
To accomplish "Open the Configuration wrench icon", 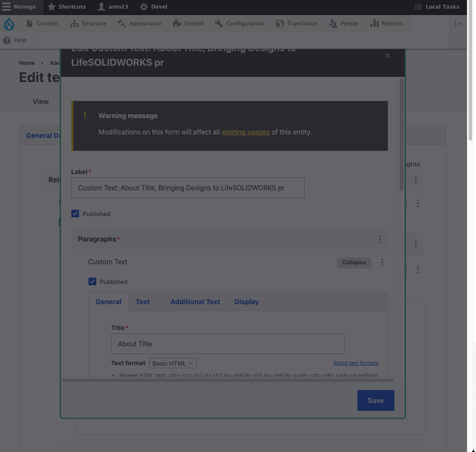I will 218,23.
